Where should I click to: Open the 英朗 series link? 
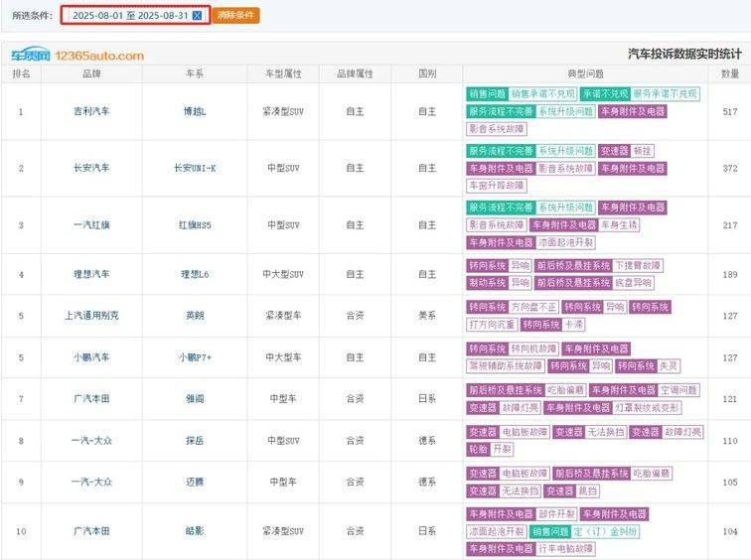(x=195, y=316)
